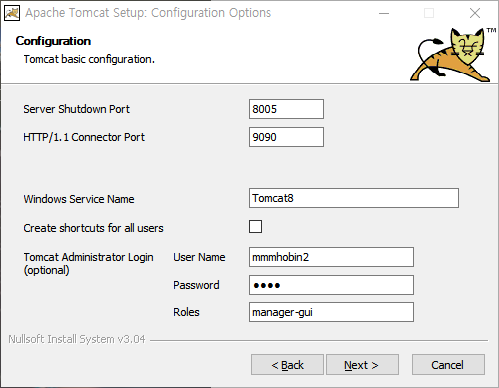Focus the Server Shutdown Port field
The image size is (499, 388).
coord(286,109)
